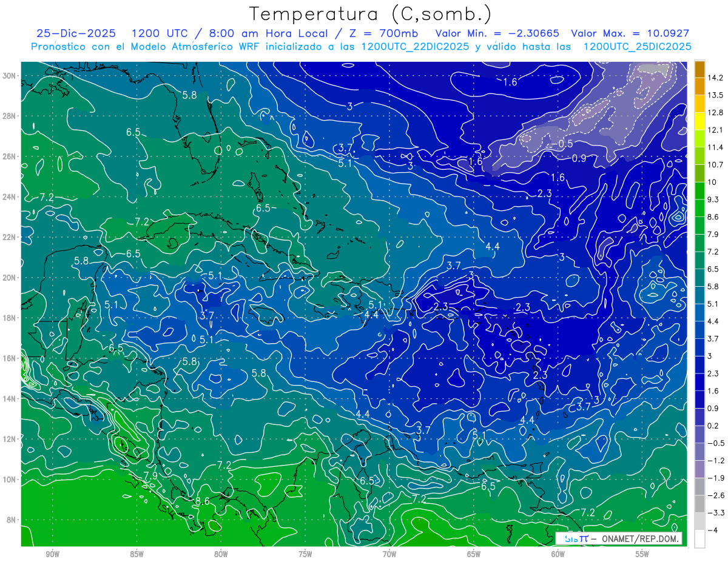This screenshot has width=728, height=562.
Task: Click the "60W" longitude label
Action: [x=558, y=555]
